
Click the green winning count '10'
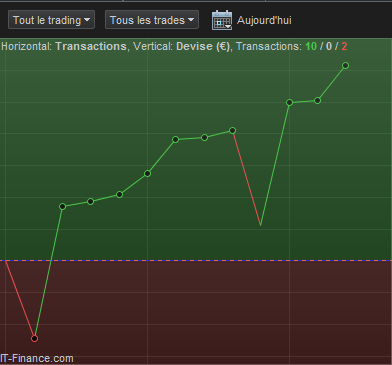point(311,46)
